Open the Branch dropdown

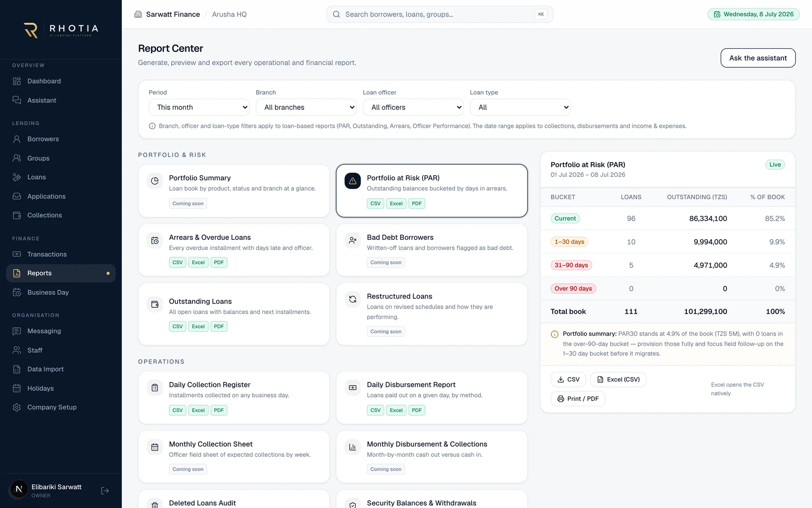[x=306, y=108]
